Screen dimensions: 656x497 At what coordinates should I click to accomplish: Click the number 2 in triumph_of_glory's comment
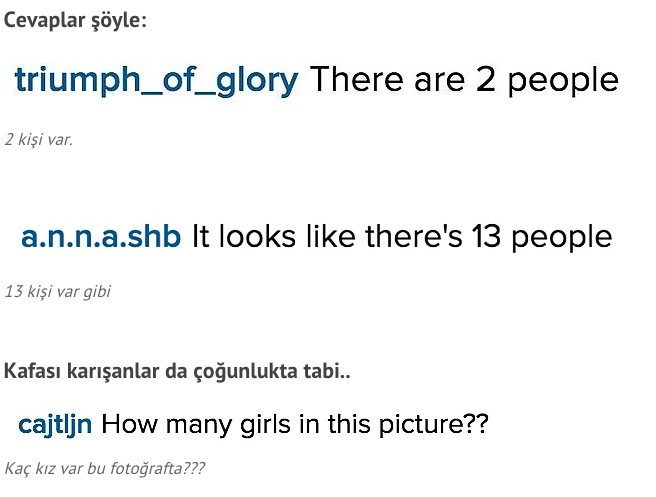[486, 80]
